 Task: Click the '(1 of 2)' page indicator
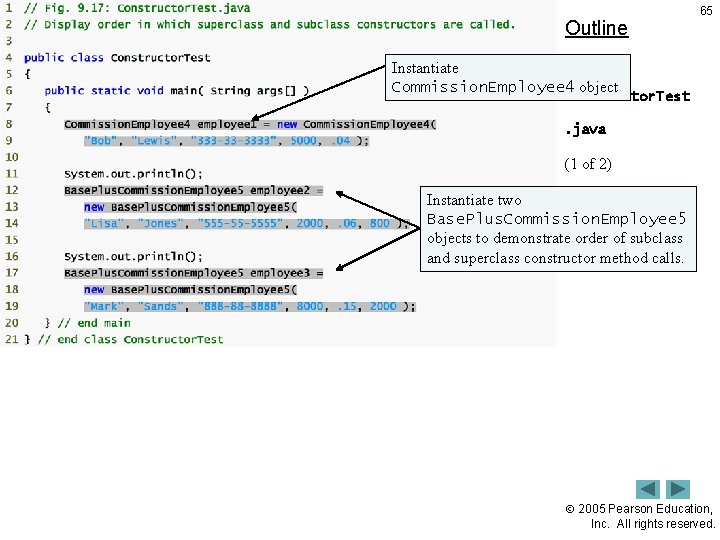(588, 164)
